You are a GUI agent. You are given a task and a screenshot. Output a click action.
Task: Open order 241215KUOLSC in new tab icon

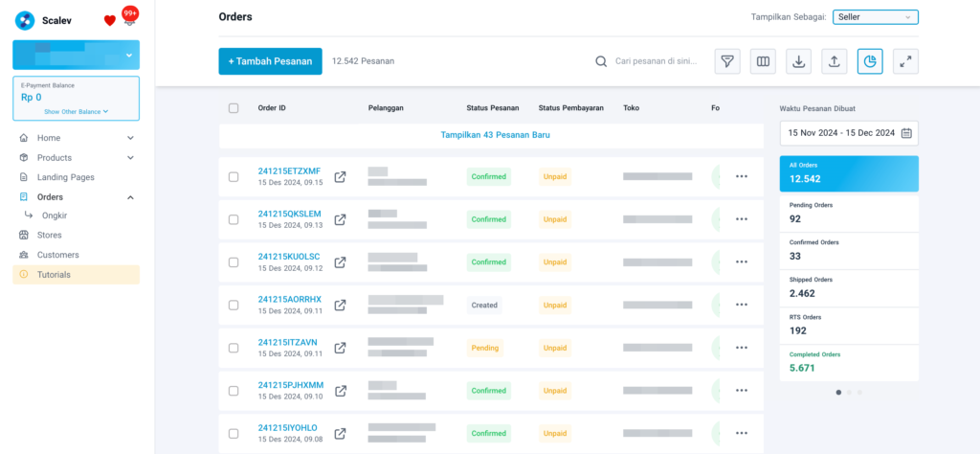click(340, 262)
